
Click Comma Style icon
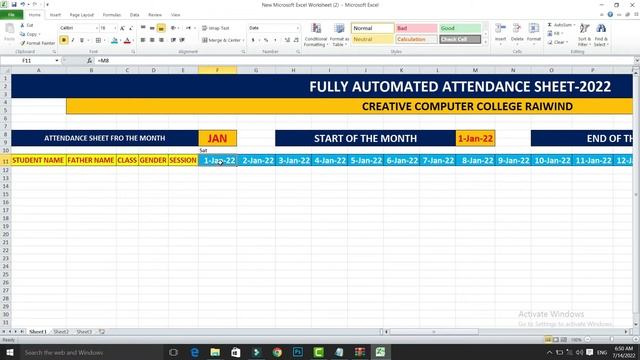point(275,40)
